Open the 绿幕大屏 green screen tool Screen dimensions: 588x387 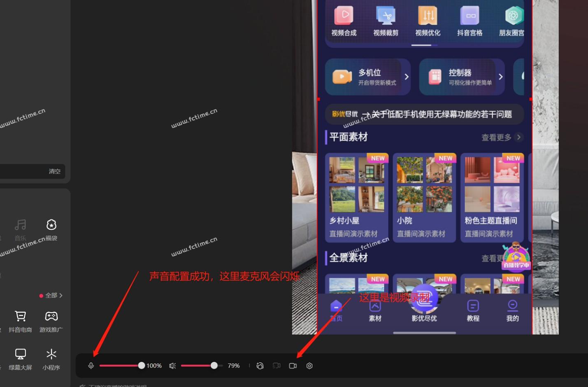[20, 359]
